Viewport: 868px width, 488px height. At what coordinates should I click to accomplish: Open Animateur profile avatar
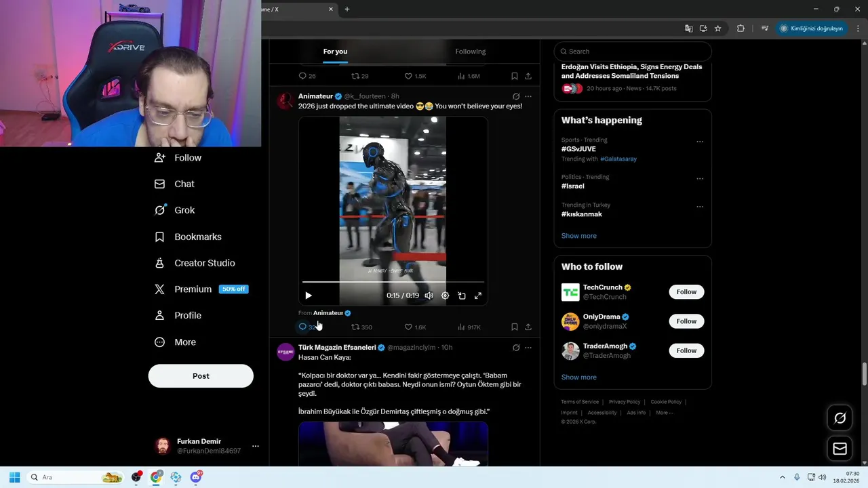point(285,101)
